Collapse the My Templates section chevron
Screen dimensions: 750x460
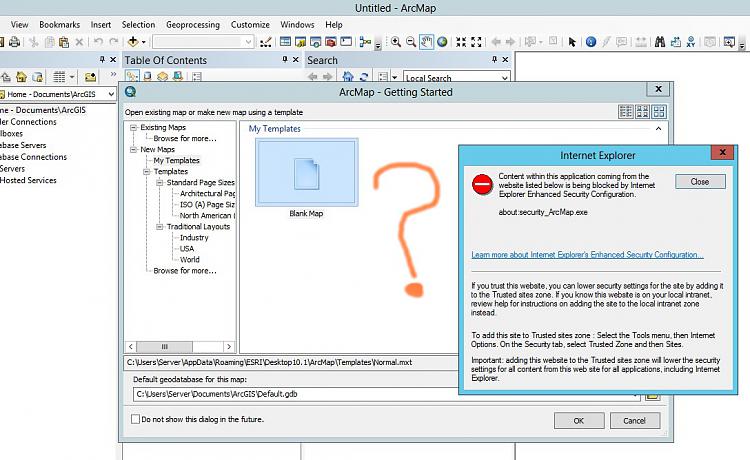pos(659,129)
